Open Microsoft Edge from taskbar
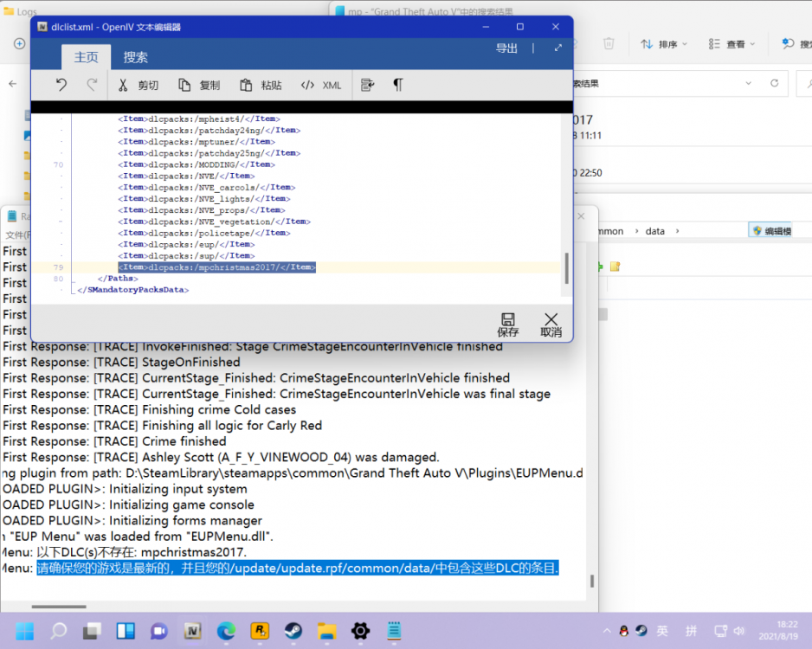 point(226,632)
